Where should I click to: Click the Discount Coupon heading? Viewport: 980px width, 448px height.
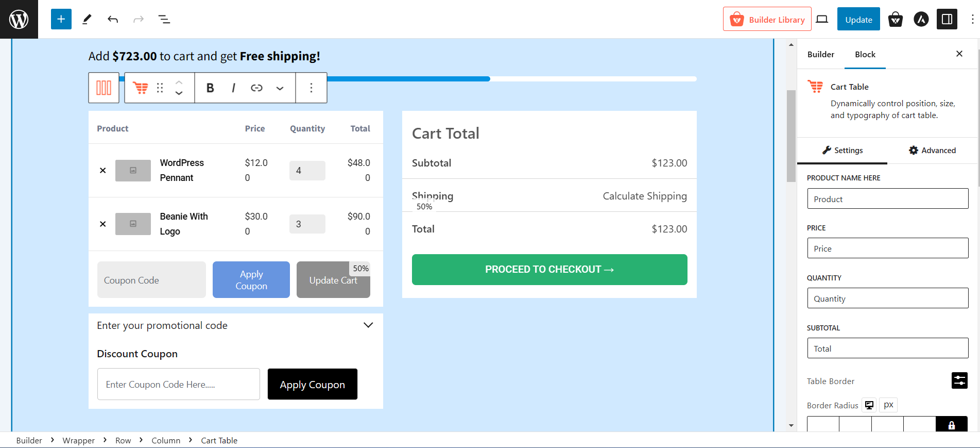137,354
